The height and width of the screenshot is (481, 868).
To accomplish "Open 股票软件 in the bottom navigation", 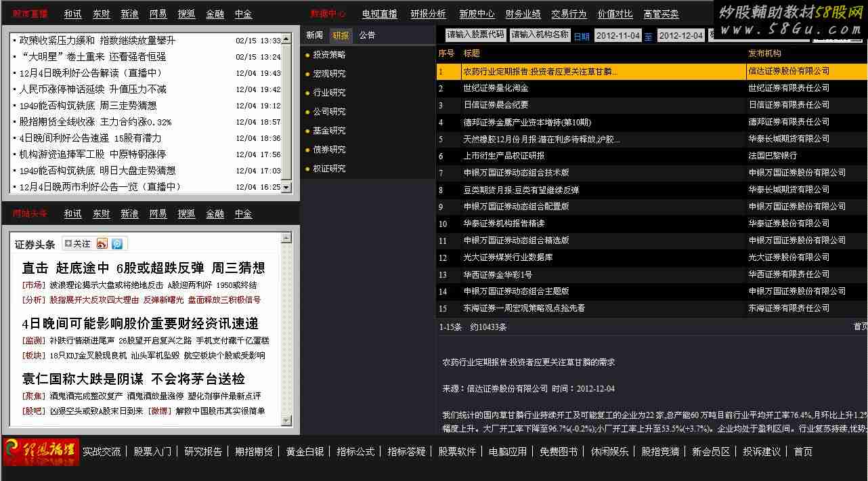I will point(457,452).
